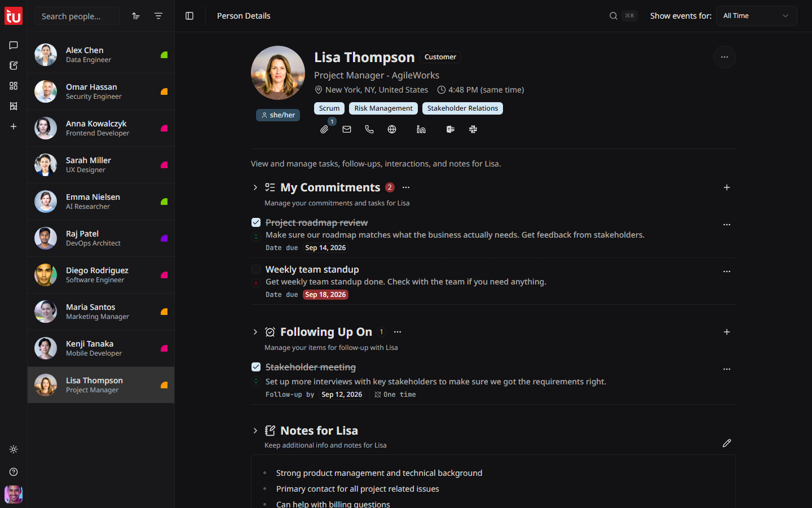Click the search magnifier icon in header

click(614, 16)
